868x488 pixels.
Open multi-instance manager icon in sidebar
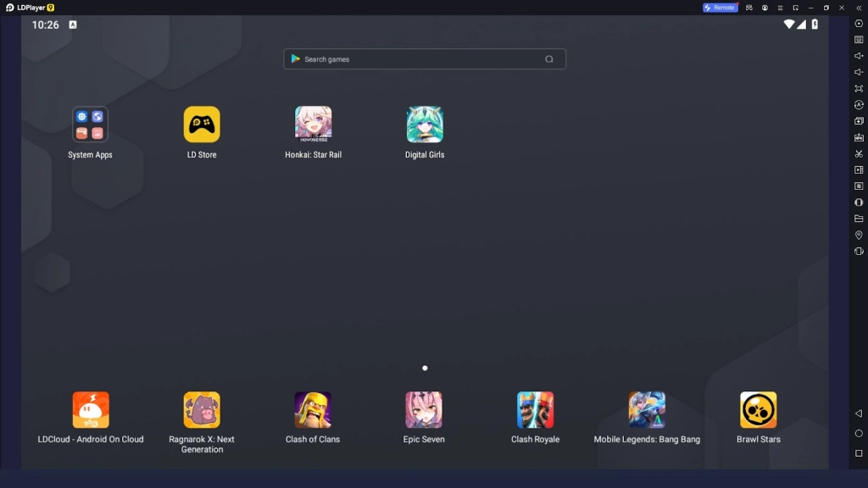(x=859, y=120)
